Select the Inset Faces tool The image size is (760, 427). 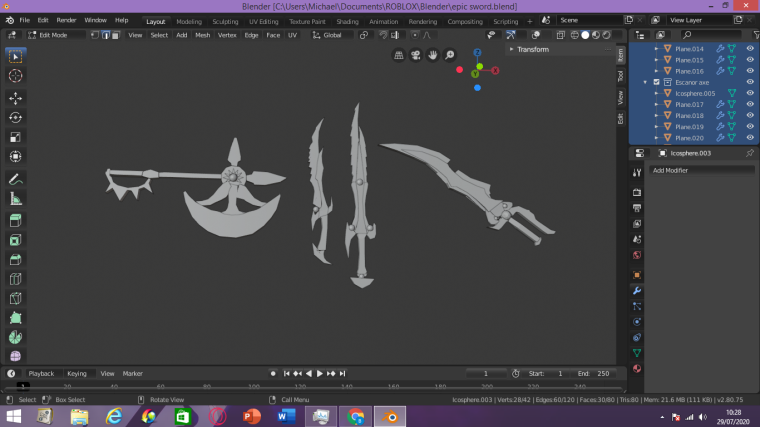[x=15, y=240]
